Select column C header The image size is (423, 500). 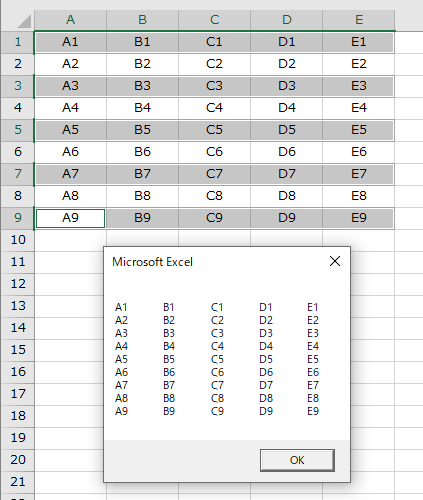[214, 20]
